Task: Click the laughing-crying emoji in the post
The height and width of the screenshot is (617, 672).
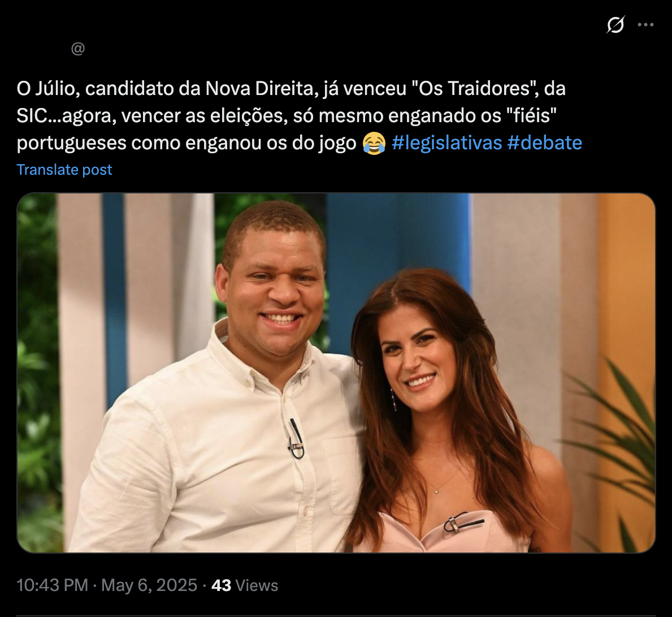Action: pyautogui.click(x=374, y=143)
